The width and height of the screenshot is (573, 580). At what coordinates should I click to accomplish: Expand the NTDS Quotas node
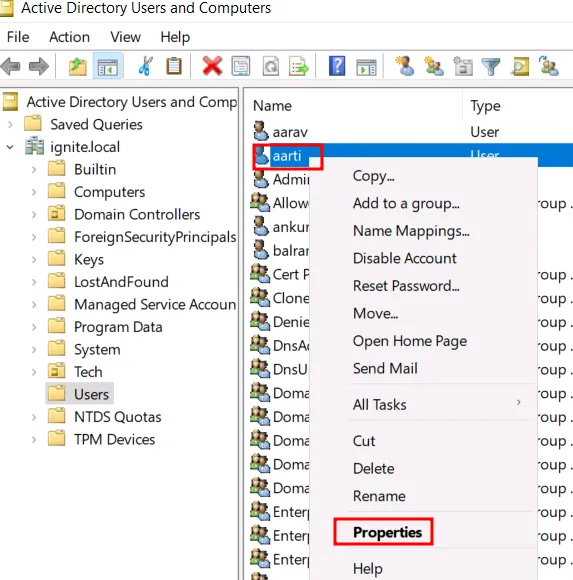pos(34,417)
